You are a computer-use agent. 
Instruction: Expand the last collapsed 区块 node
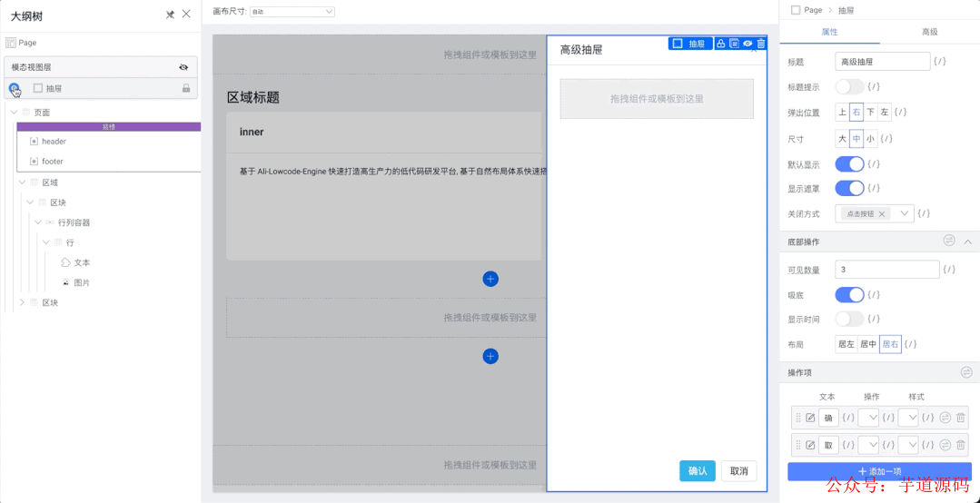23,302
